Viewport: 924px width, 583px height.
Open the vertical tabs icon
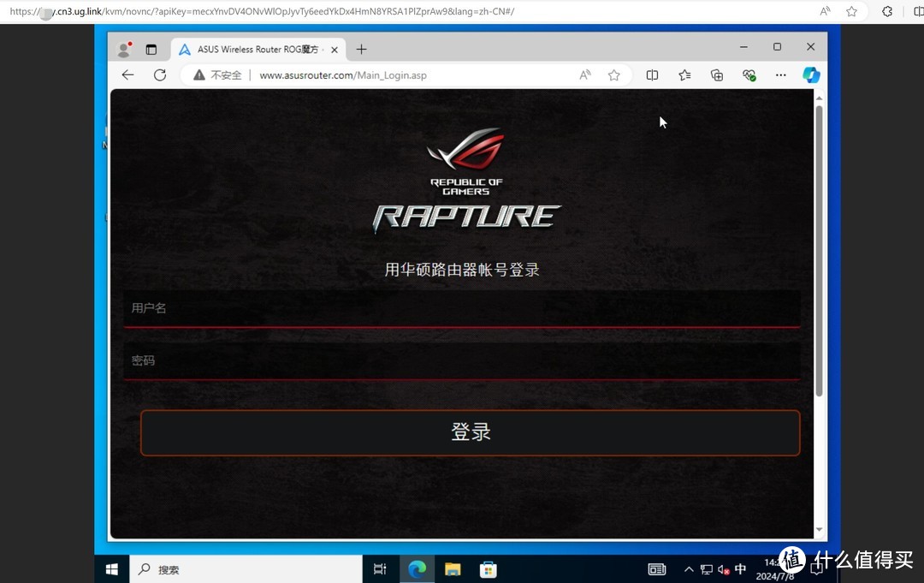point(151,49)
